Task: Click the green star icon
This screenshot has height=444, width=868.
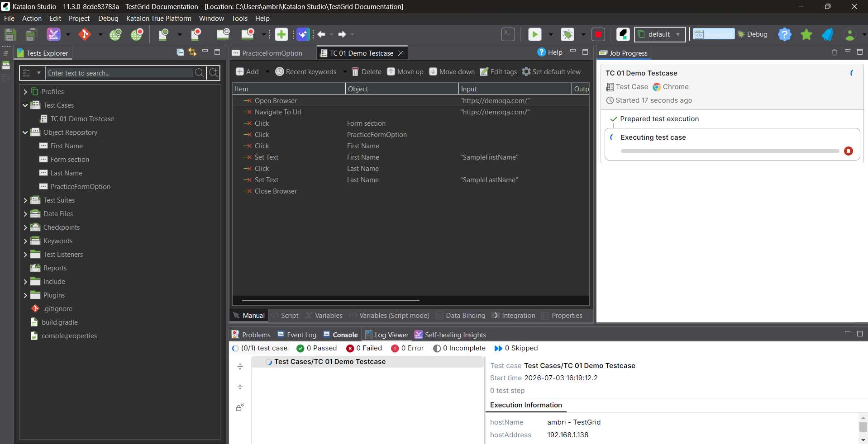Action: tap(806, 34)
